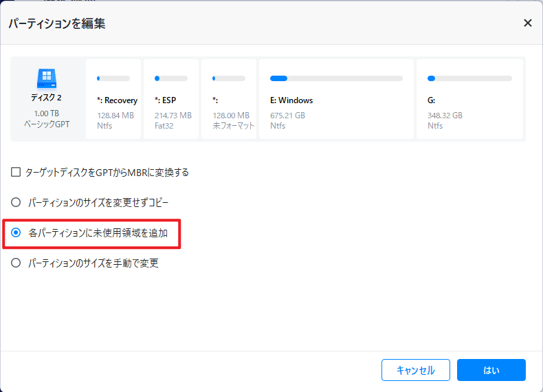Select パーティションのサイズを手動で変更 radio option

click(16, 263)
